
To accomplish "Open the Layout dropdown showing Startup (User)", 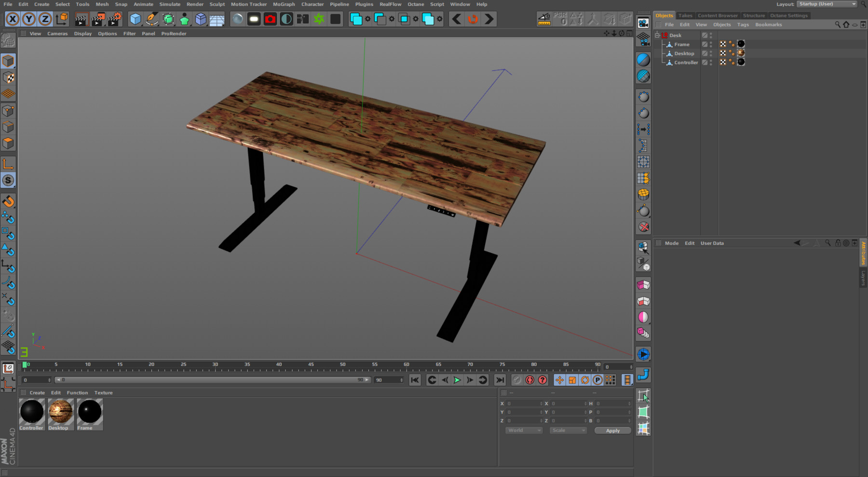I will coord(826,4).
